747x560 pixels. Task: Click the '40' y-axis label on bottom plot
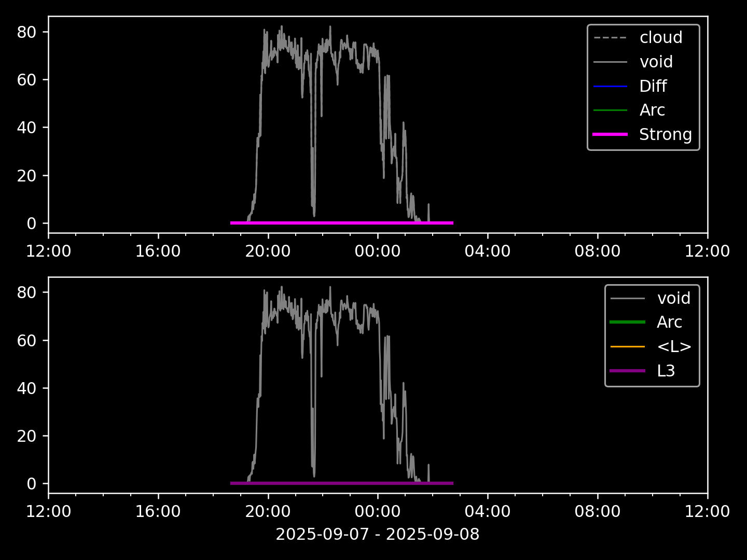[26, 388]
